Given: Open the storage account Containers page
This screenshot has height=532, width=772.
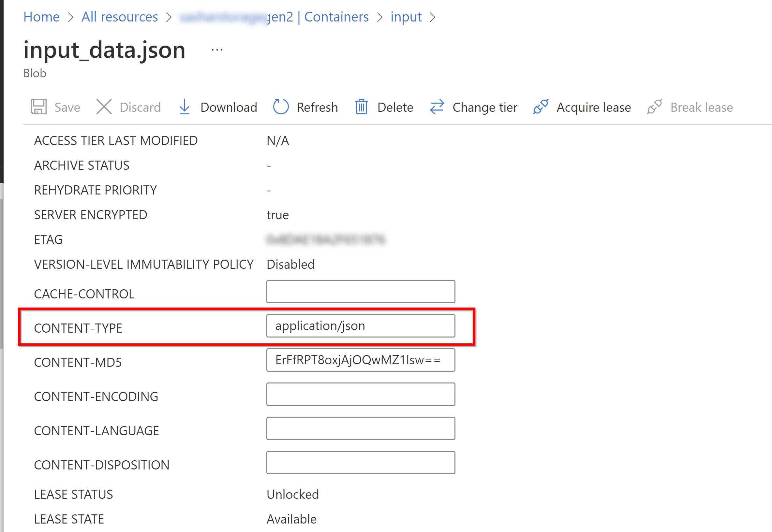Looking at the screenshot, I should pyautogui.click(x=336, y=17).
